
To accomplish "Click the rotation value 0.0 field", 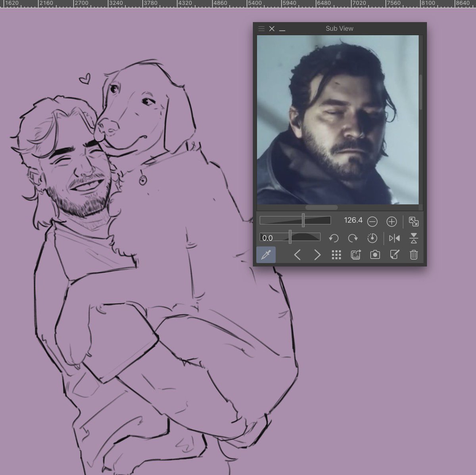I will coord(268,238).
